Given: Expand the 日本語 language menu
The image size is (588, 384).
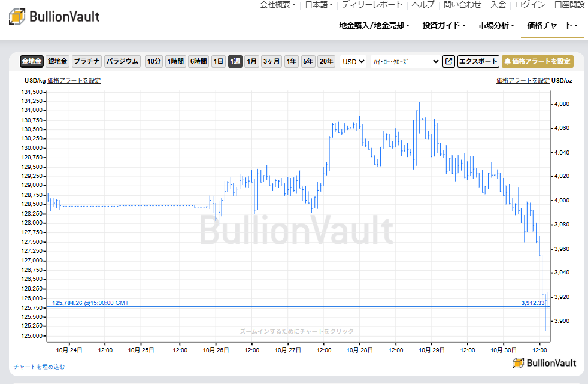Looking at the screenshot, I should 319,5.
